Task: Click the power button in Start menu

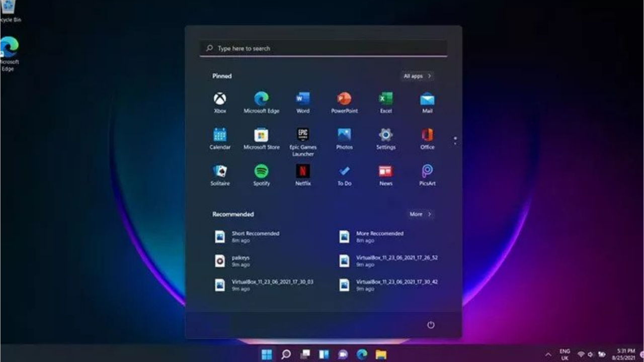Action: 431,325
